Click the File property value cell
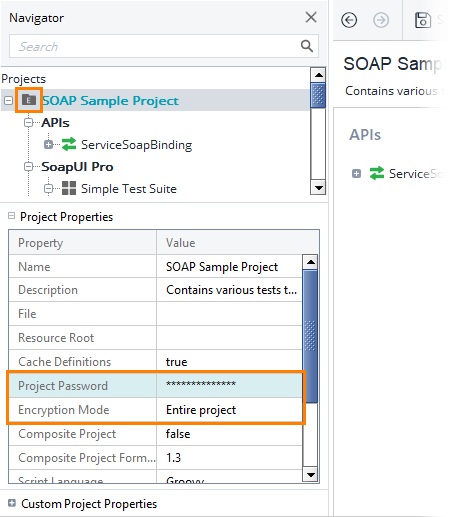The width and height of the screenshot is (449, 517). tap(229, 314)
